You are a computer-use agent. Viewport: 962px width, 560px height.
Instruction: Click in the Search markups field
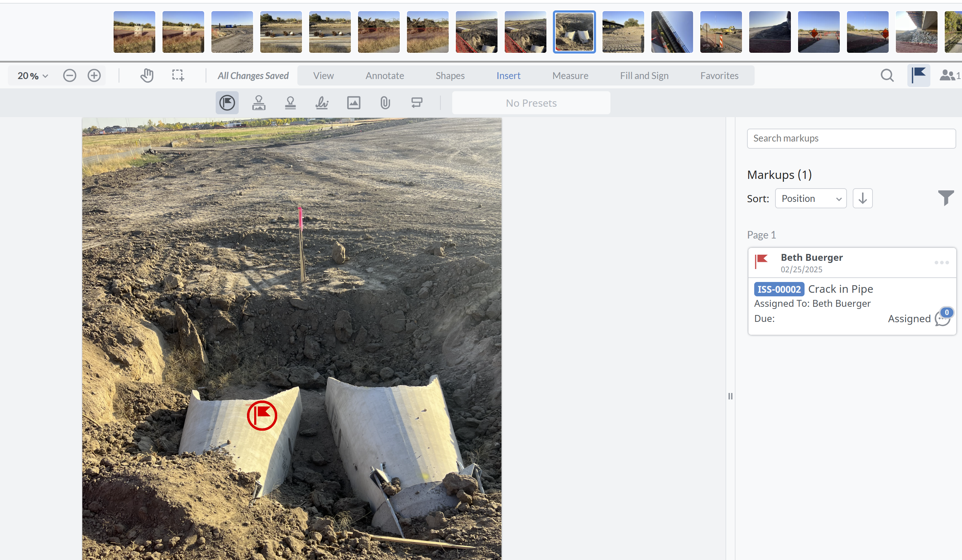851,139
